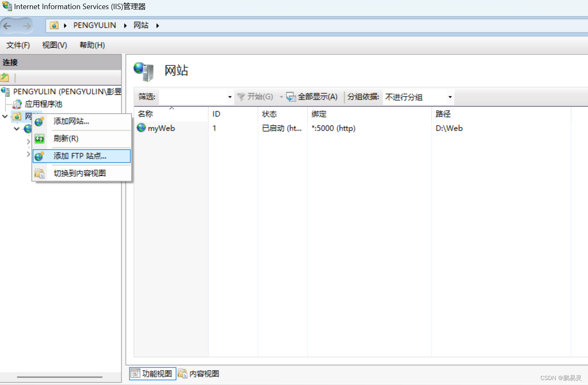This screenshot has height=385, width=588.
Task: Click the Show All filter icon
Action: point(291,97)
